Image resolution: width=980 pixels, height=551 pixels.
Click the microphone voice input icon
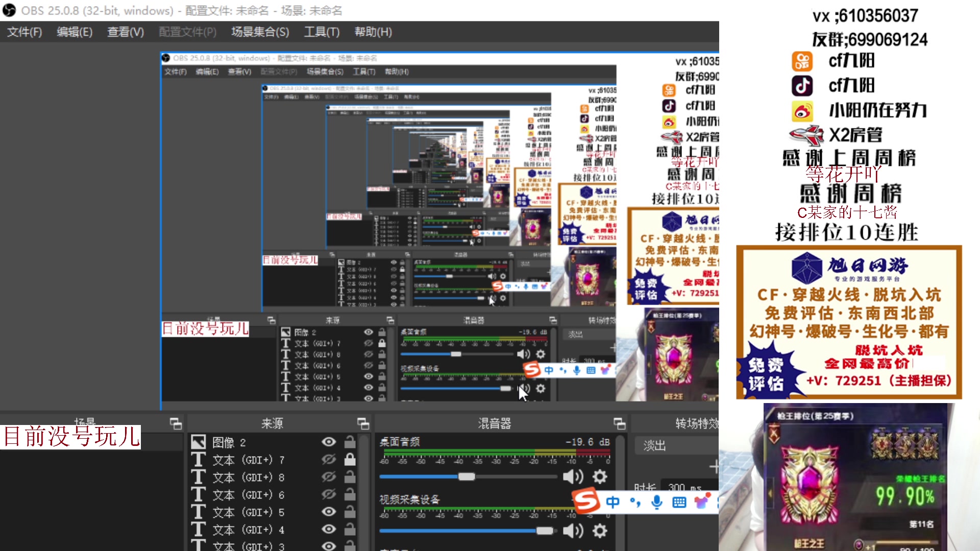(657, 503)
